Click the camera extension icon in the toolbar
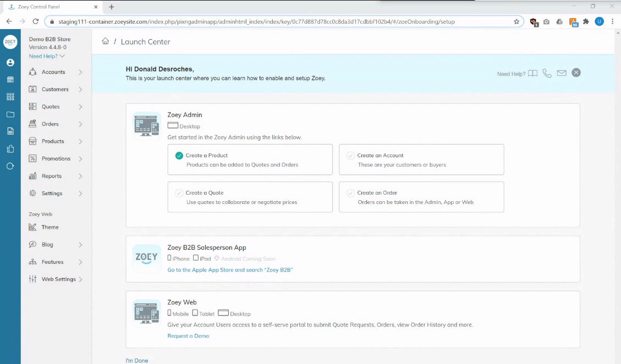 547,22
